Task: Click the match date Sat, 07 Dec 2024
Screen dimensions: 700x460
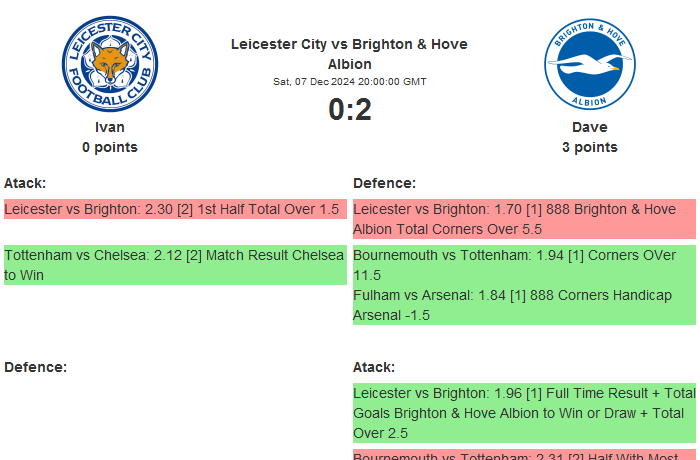Action: click(349, 81)
